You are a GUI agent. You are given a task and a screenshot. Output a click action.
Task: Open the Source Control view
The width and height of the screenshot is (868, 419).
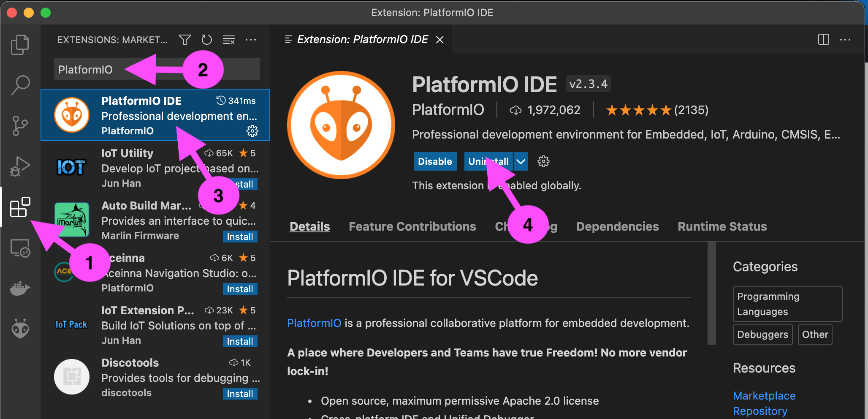20,126
